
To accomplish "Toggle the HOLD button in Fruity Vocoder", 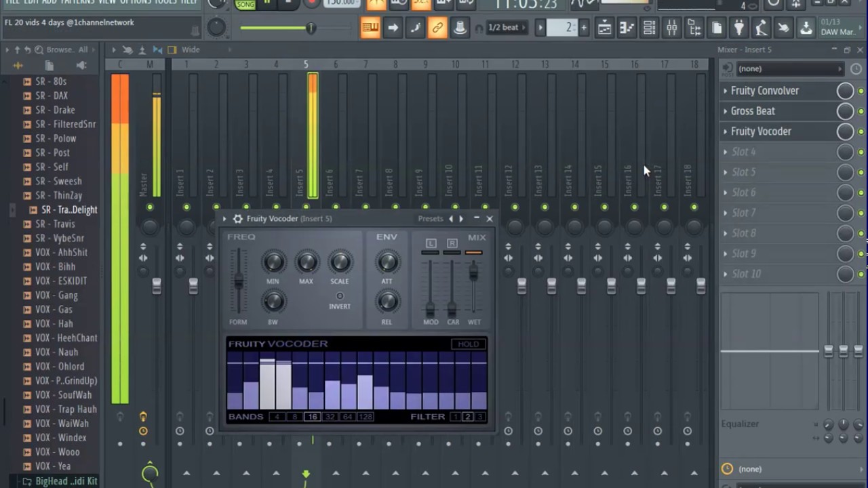I will pos(468,344).
